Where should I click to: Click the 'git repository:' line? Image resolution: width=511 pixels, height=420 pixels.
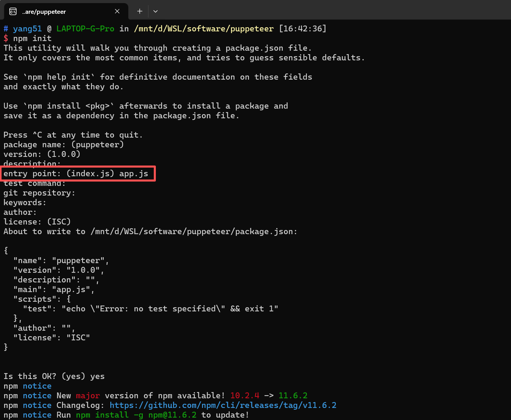tap(39, 193)
